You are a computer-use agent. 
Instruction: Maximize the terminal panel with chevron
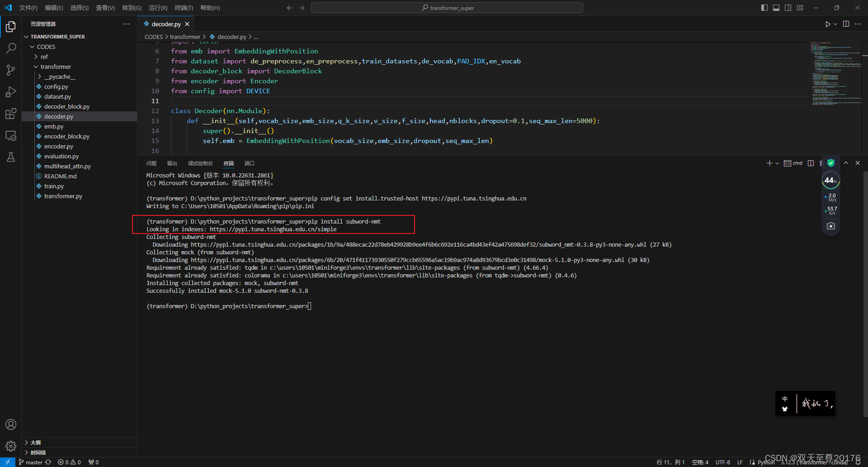846,163
